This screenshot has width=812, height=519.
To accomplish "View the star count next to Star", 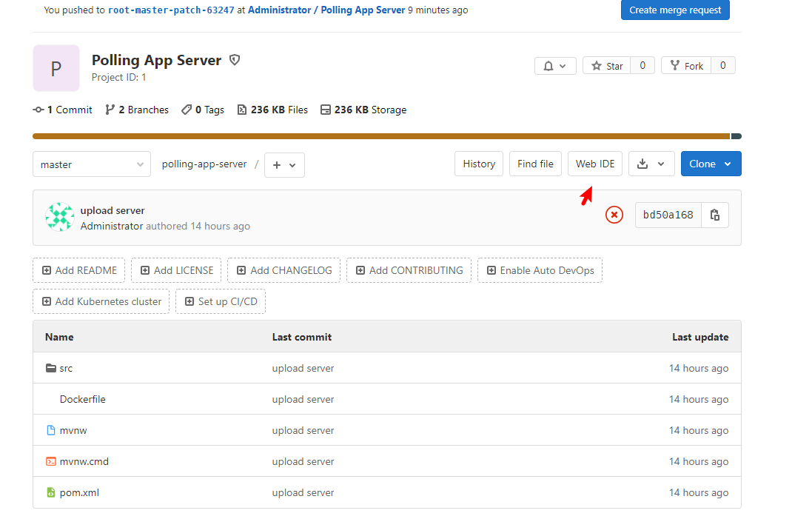I will (642, 65).
